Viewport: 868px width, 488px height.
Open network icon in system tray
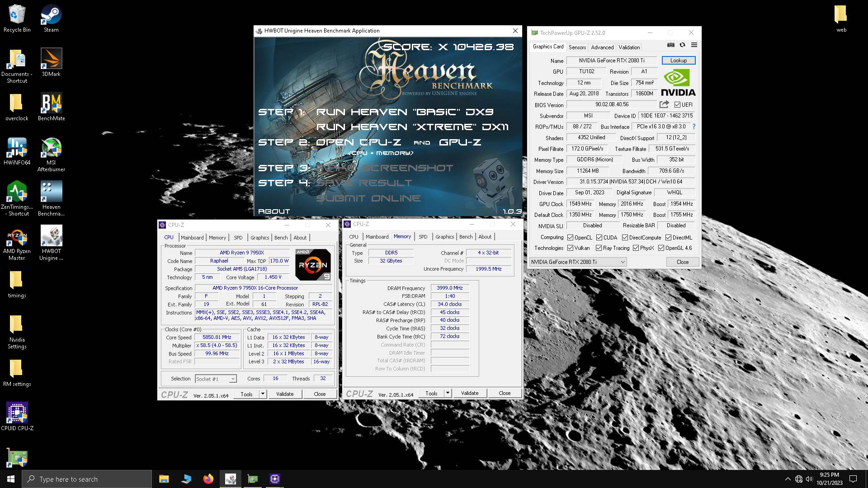tap(798, 479)
